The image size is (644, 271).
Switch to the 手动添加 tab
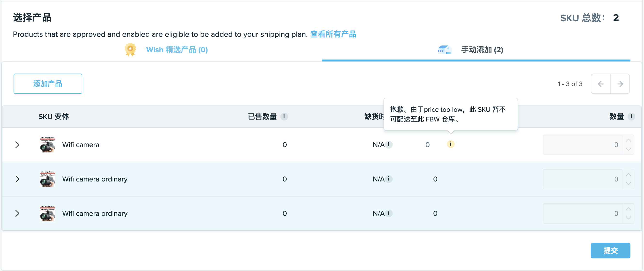(482, 50)
